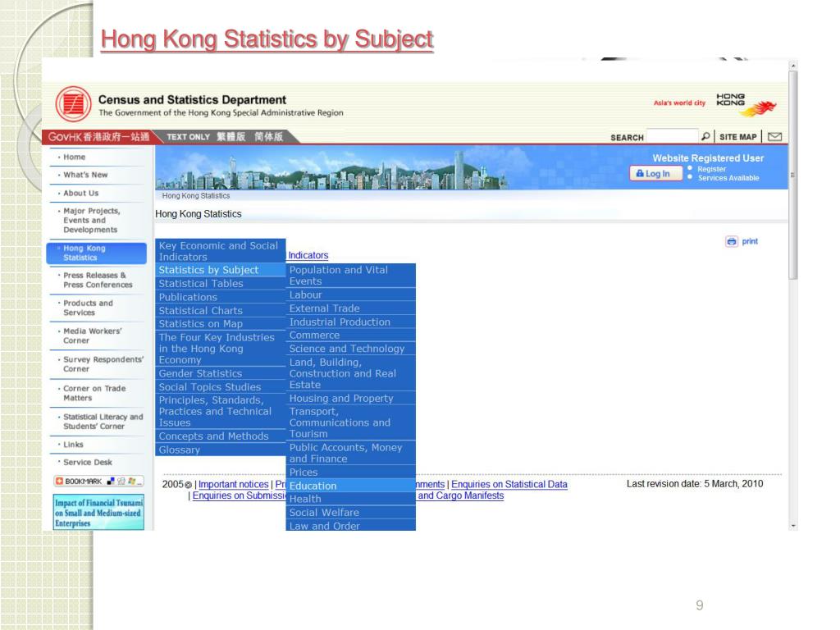Open Enquiries on Statistical Data link
This screenshot has height=630, width=840.
(509, 484)
